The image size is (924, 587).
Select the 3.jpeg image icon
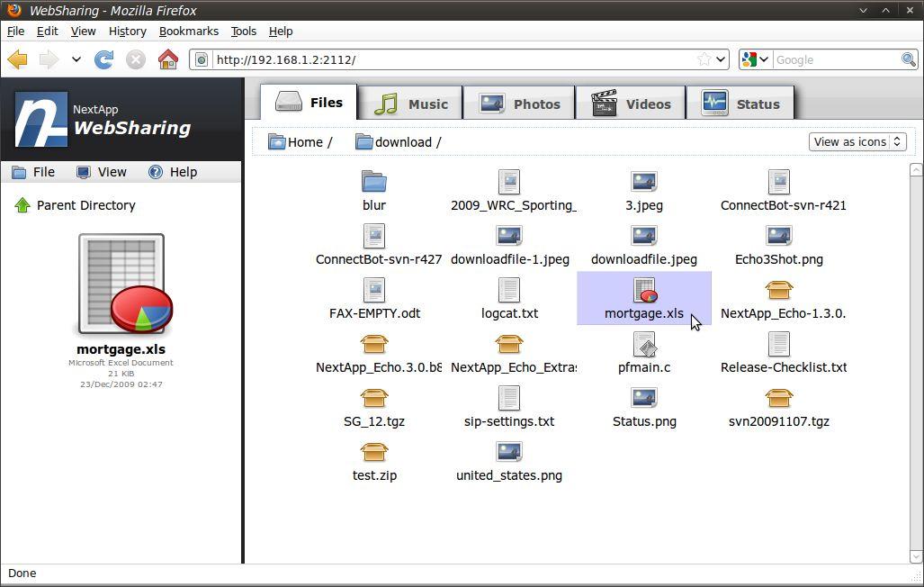pyautogui.click(x=644, y=182)
